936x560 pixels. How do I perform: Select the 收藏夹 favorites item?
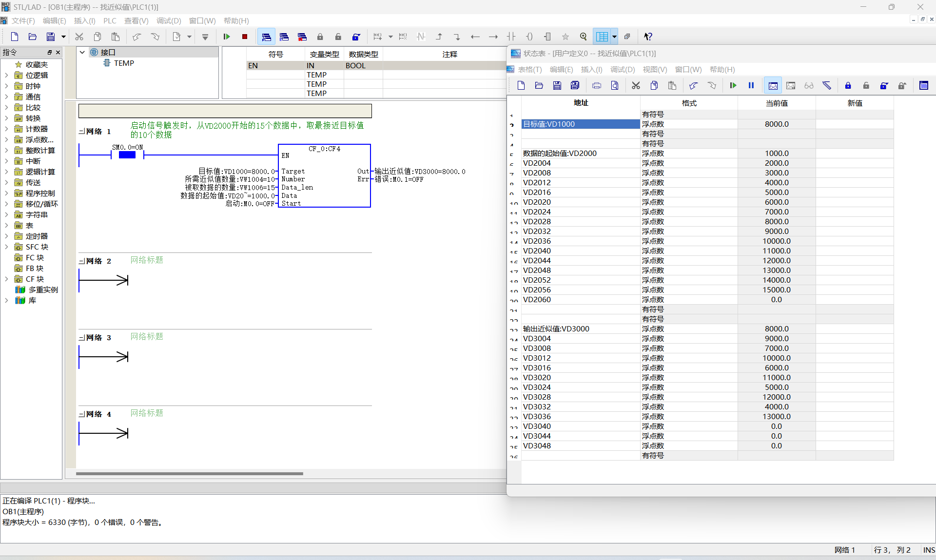[37, 64]
